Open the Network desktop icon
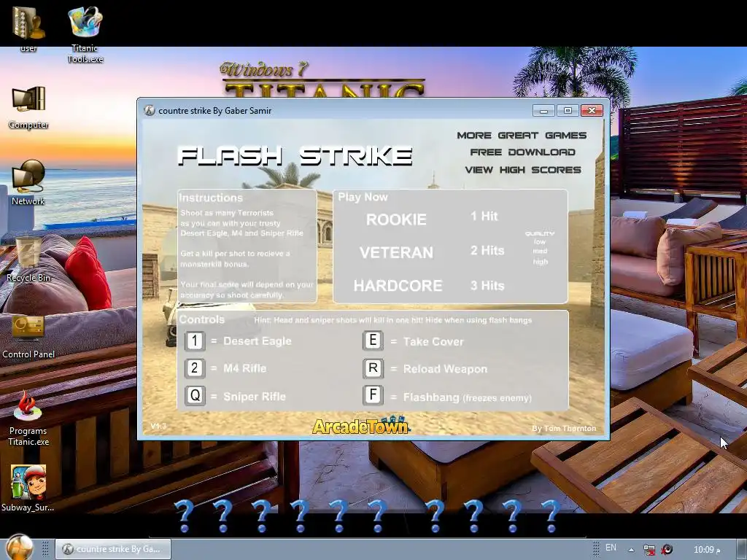 tap(28, 183)
